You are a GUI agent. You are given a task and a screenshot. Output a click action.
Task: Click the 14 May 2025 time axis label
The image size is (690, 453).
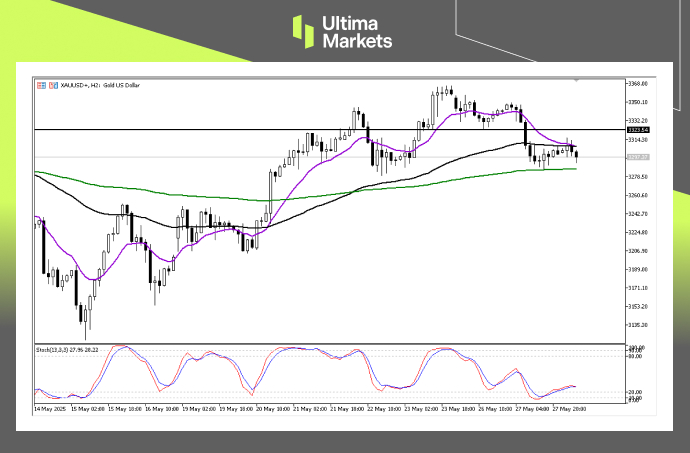50,409
